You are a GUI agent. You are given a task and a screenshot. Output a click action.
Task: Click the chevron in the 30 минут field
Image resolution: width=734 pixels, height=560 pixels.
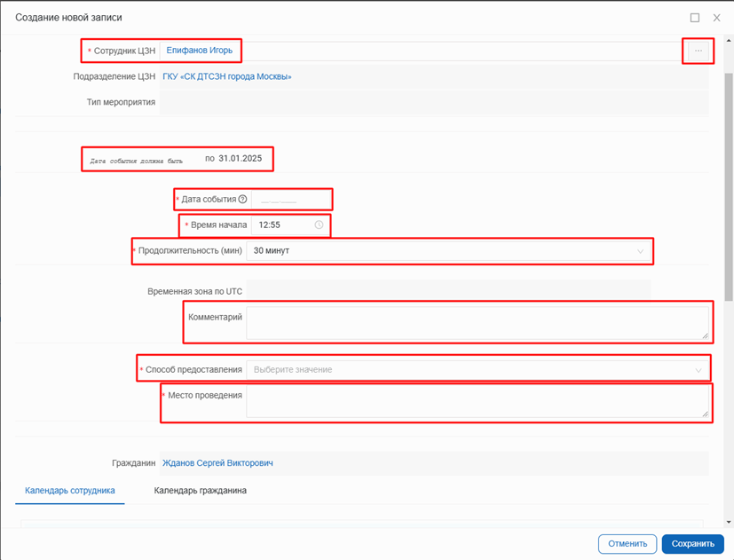coord(641,251)
